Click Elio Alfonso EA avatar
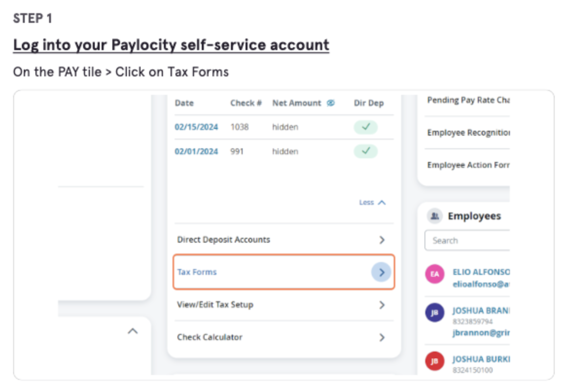 point(435,274)
